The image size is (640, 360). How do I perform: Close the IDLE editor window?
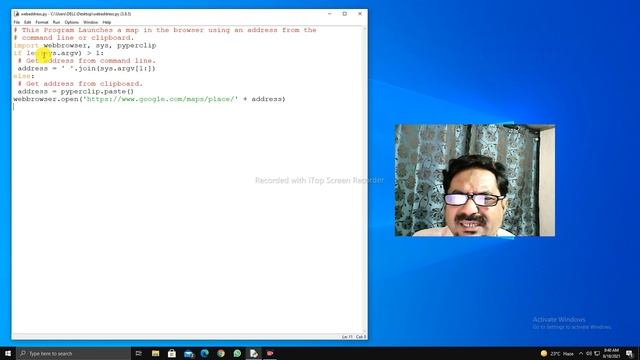(x=360, y=13)
